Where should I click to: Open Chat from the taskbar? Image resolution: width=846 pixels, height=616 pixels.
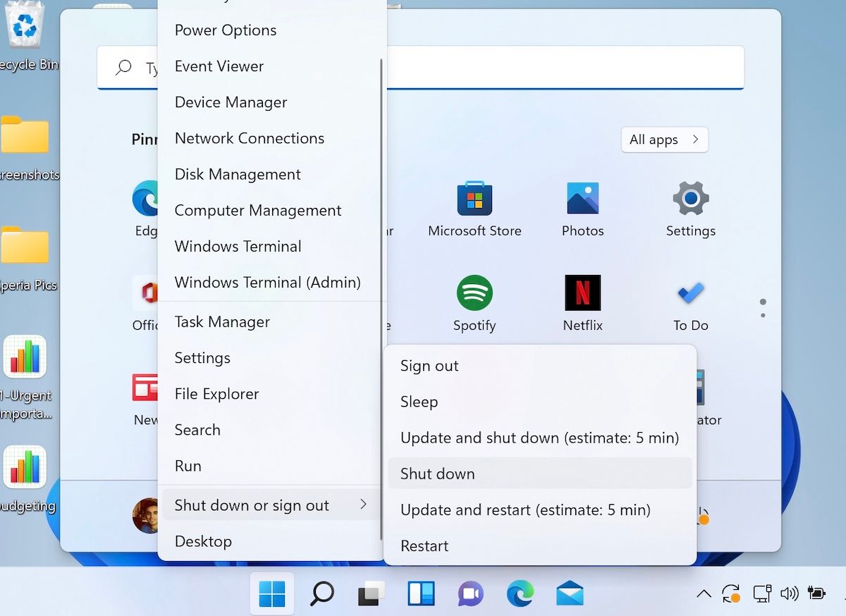point(470,593)
